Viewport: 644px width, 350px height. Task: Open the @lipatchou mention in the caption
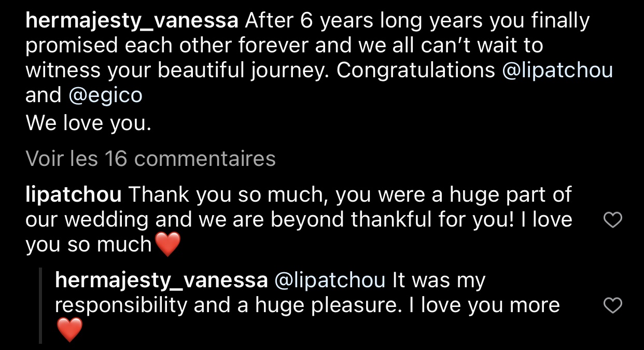pyautogui.click(x=557, y=70)
